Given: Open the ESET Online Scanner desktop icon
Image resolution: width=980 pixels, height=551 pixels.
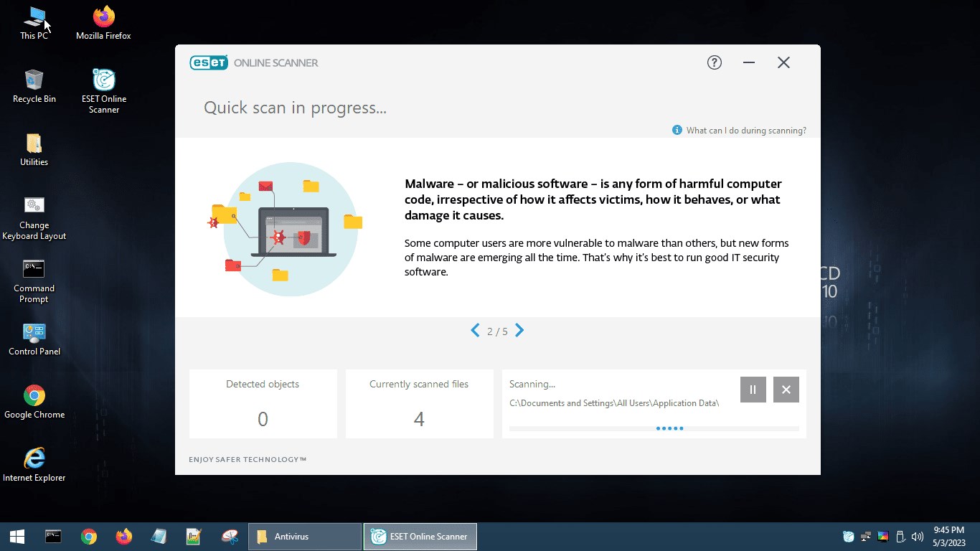Looking at the screenshot, I should 104,91.
